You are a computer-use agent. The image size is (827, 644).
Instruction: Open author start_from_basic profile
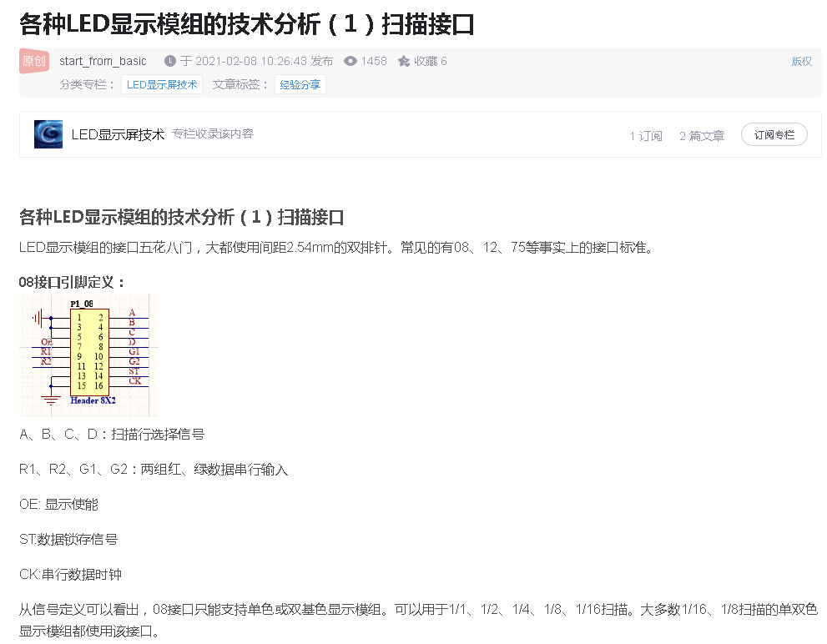[x=103, y=61]
